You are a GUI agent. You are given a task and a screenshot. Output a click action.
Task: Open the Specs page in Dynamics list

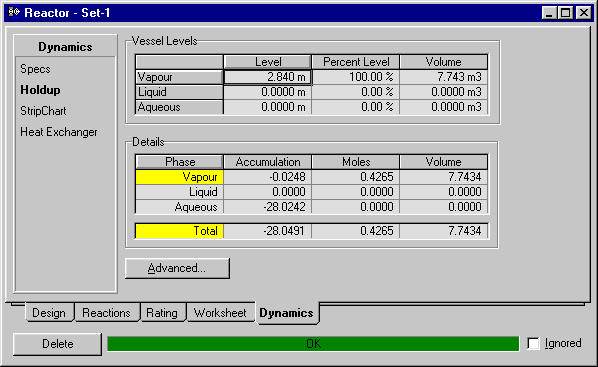[35, 69]
